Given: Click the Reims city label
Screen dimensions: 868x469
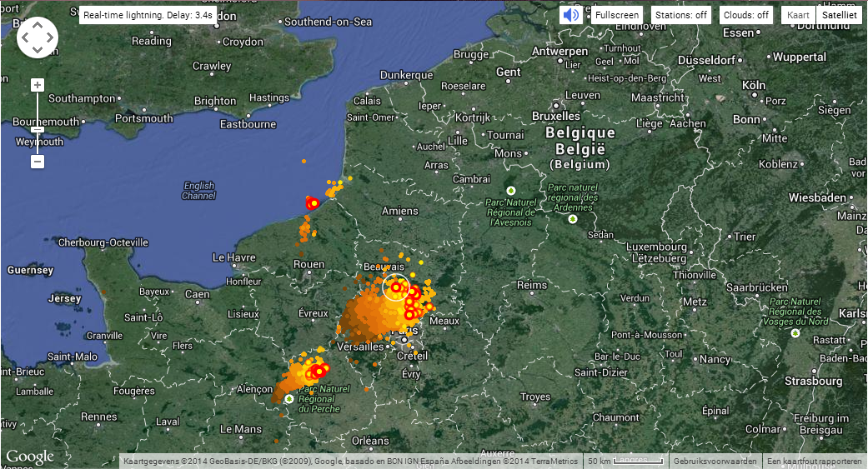Looking at the screenshot, I should (x=531, y=285).
